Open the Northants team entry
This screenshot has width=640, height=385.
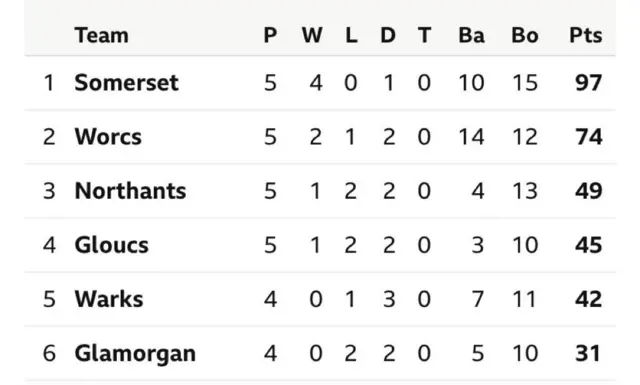[130, 191]
